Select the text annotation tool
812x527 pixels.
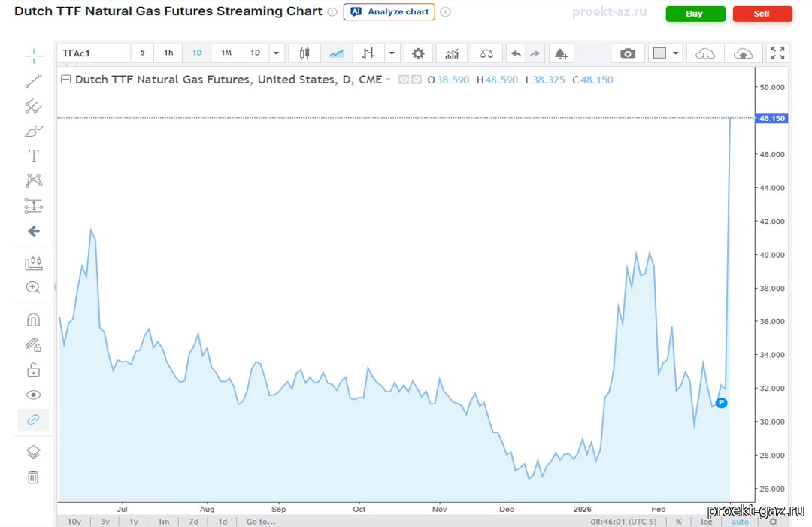33,156
